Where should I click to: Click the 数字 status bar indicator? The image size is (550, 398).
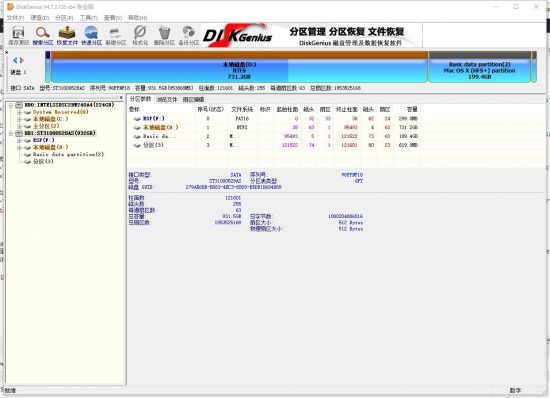(515, 390)
